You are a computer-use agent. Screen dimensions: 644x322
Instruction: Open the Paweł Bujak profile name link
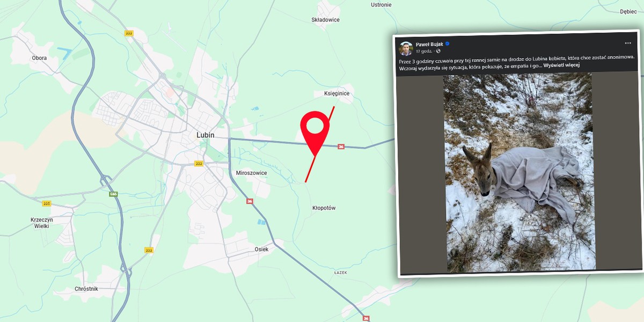coord(429,45)
